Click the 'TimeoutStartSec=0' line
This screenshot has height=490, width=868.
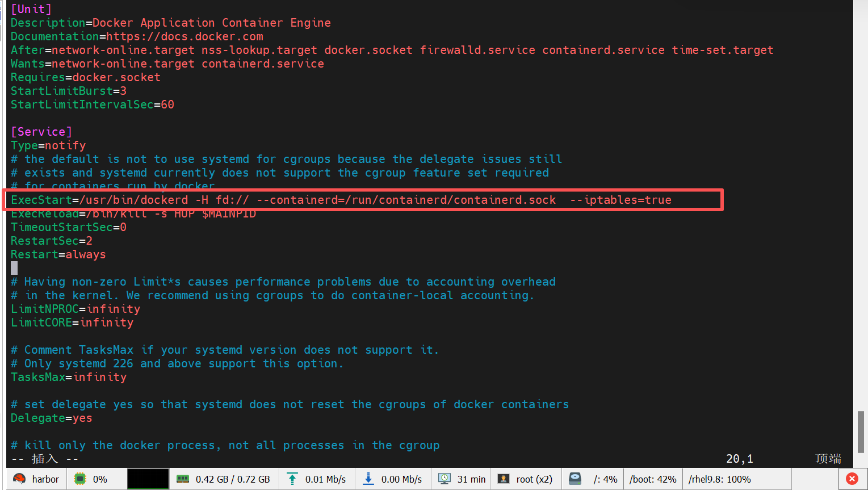tap(69, 227)
